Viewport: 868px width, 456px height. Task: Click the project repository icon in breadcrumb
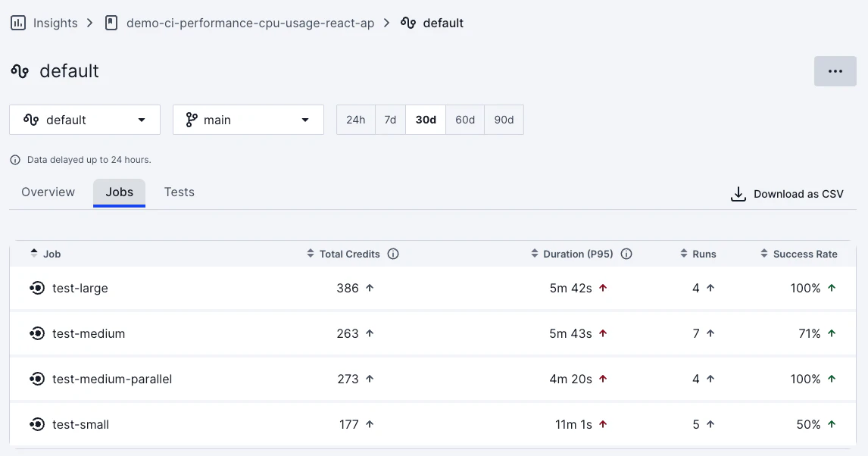pos(111,23)
